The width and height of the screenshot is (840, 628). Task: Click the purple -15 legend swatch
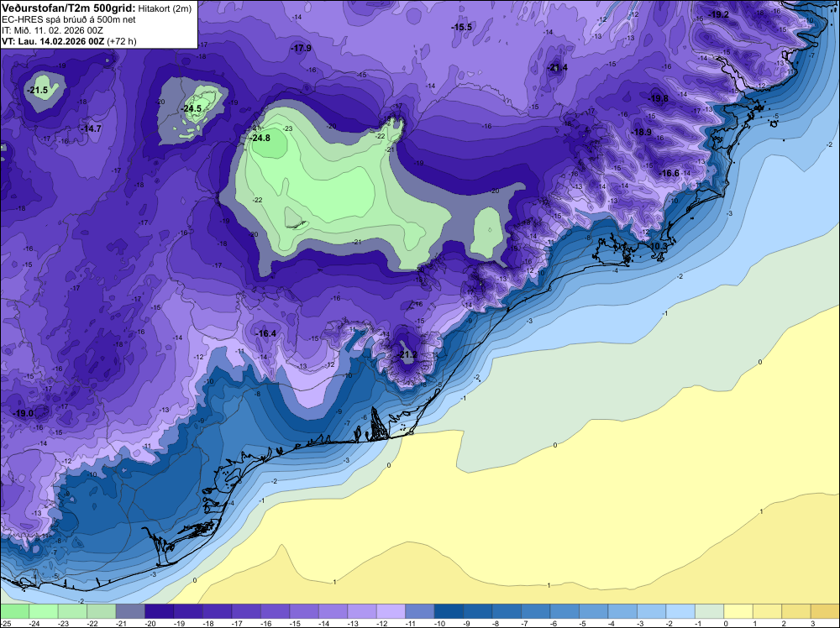(304, 611)
